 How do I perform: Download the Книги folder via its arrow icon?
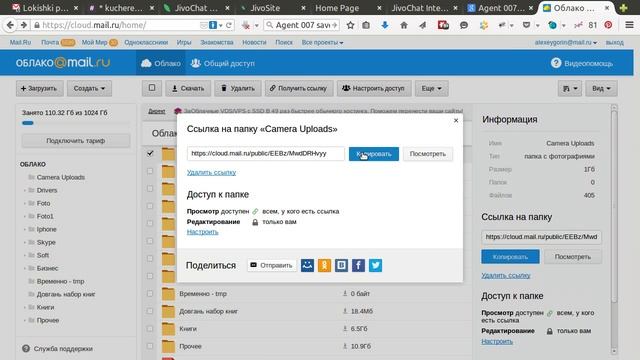[x=345, y=328]
